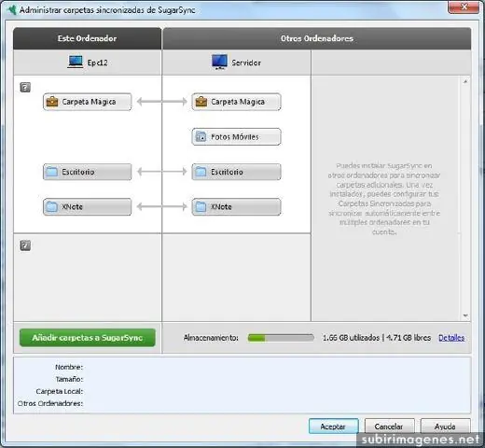Click the photo icon on Fotos Móviles
Viewport: 485px width, 448px height.
point(201,137)
